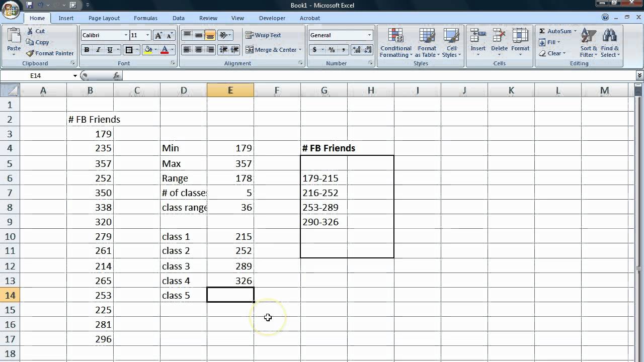Toggle Align Text Left
Image resolution: width=644 pixels, height=362 pixels.
pyautogui.click(x=187, y=50)
